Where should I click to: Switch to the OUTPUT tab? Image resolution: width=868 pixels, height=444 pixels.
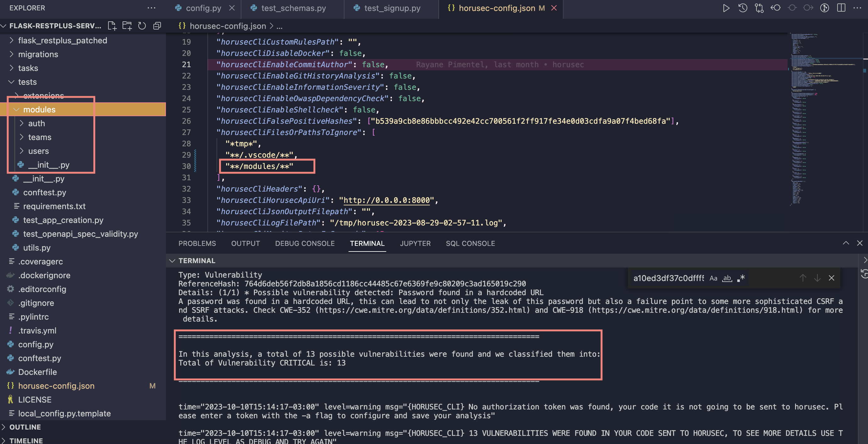tap(245, 244)
